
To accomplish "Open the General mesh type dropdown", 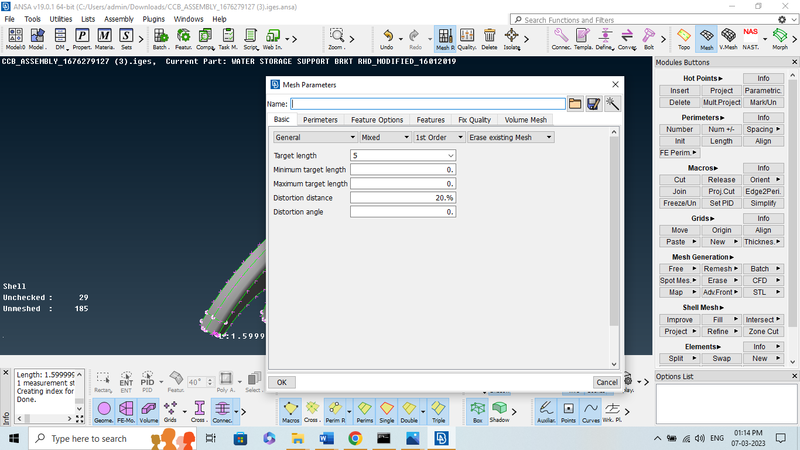I will click(315, 137).
